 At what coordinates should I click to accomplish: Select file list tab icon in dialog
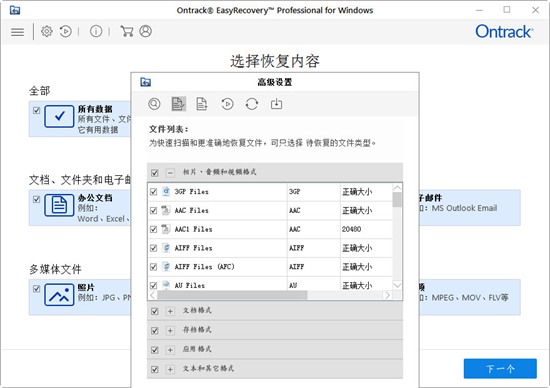pyautogui.click(x=179, y=104)
